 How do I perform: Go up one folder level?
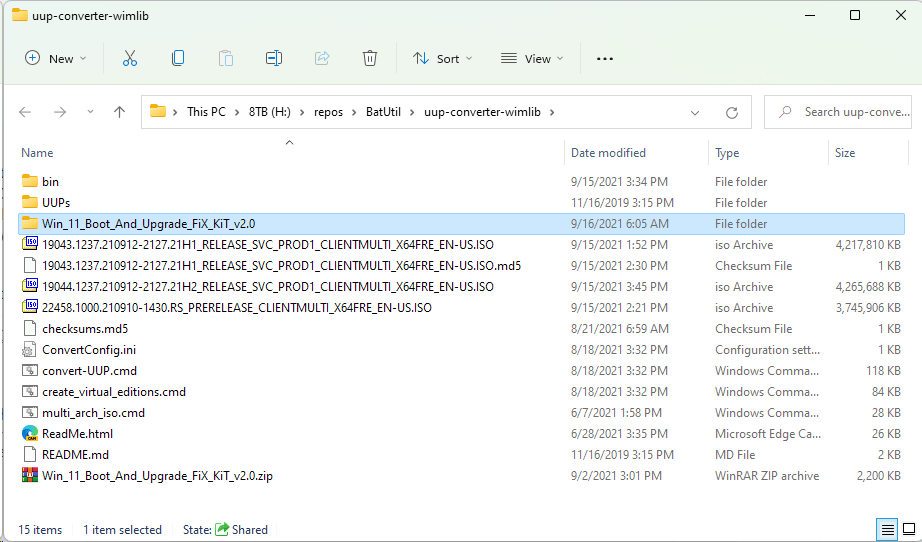coord(120,112)
